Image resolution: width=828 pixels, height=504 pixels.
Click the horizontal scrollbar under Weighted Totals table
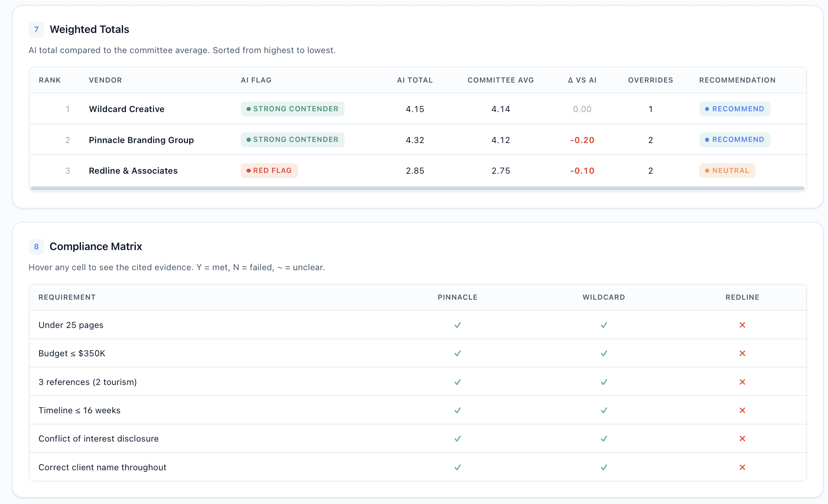417,188
